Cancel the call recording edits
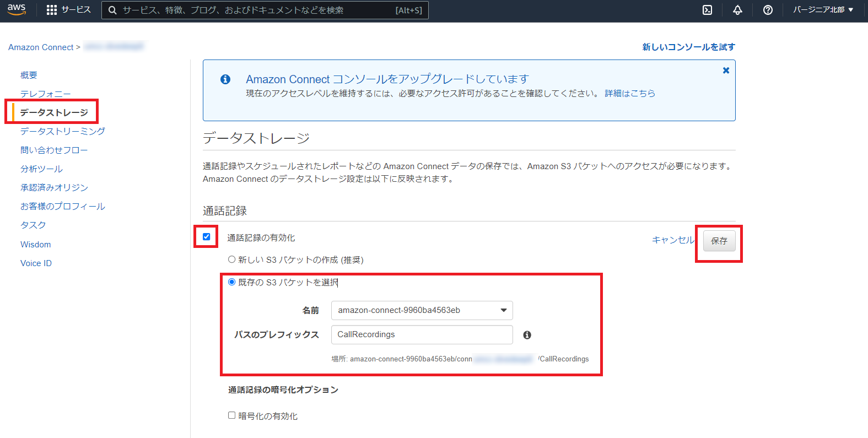This screenshot has height=438, width=868. [x=673, y=240]
